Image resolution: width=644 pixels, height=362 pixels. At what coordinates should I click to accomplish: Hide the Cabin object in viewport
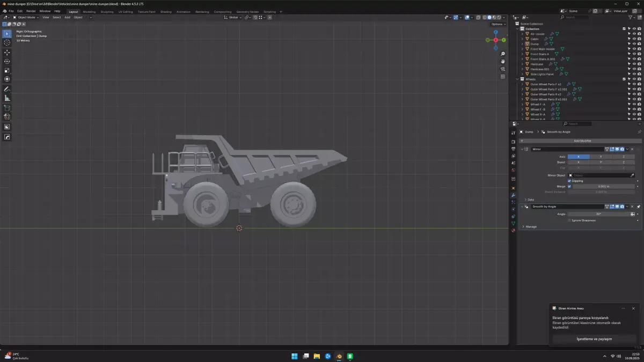[x=634, y=39]
